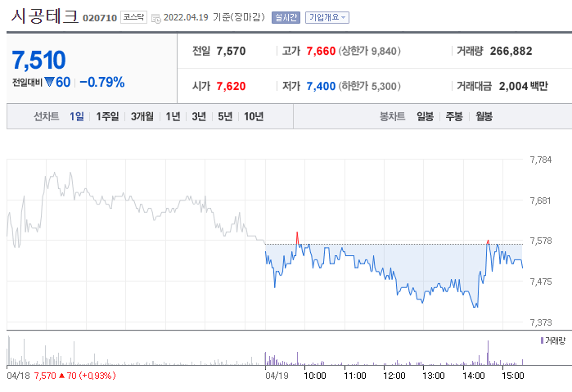Click the 7,784 y-axis label

coord(541,160)
